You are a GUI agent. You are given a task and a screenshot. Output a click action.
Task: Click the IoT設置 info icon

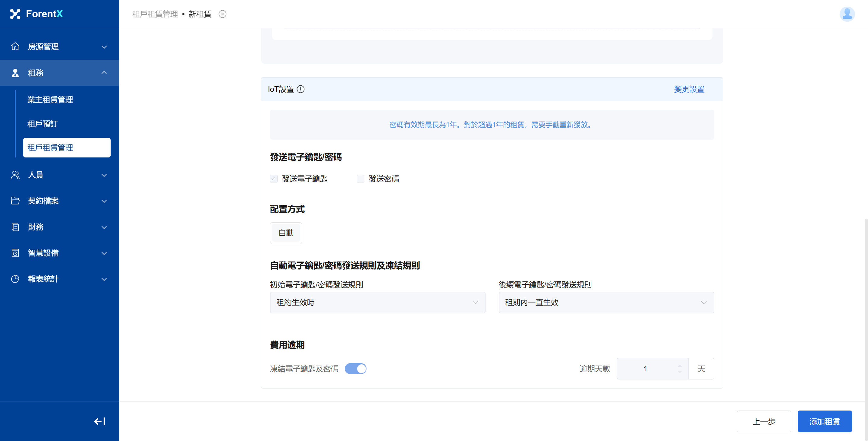[x=300, y=89]
